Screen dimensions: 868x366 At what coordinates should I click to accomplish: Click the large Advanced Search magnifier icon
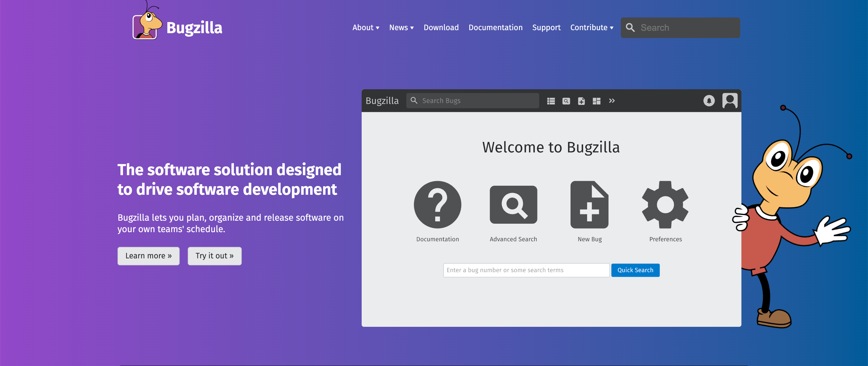click(513, 205)
